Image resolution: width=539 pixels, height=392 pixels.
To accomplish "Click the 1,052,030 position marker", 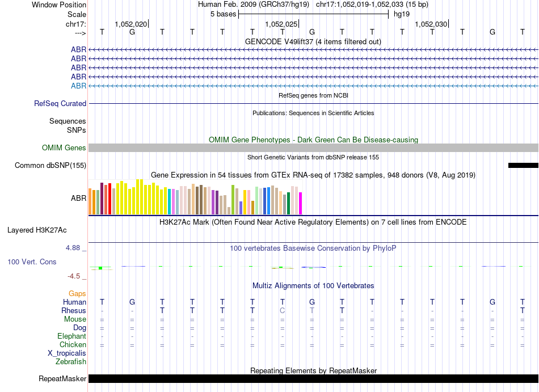I will [431, 24].
